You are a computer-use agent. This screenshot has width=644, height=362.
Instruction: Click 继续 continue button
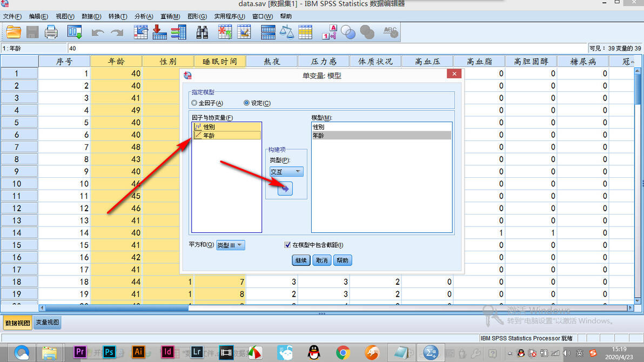tap(300, 260)
